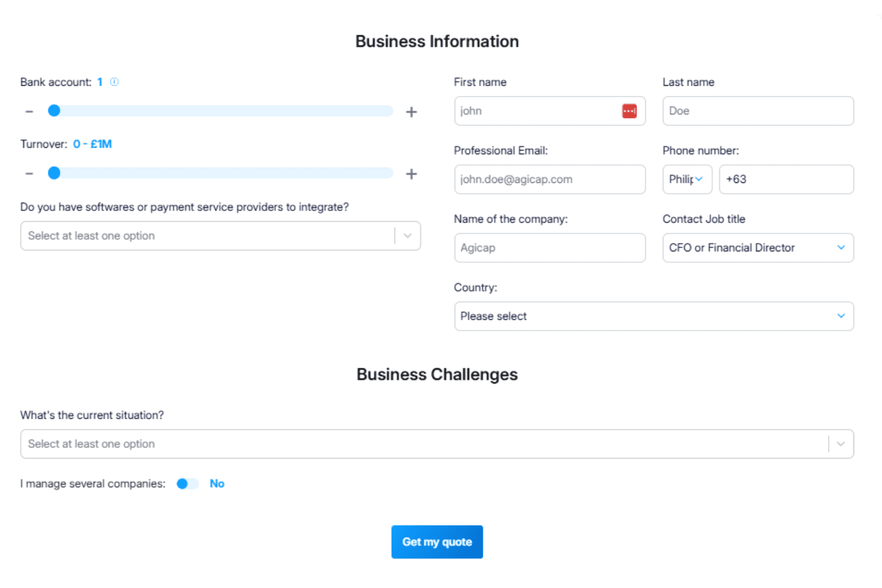Click the password manager icon in First name
The image size is (882, 588).
click(x=629, y=111)
